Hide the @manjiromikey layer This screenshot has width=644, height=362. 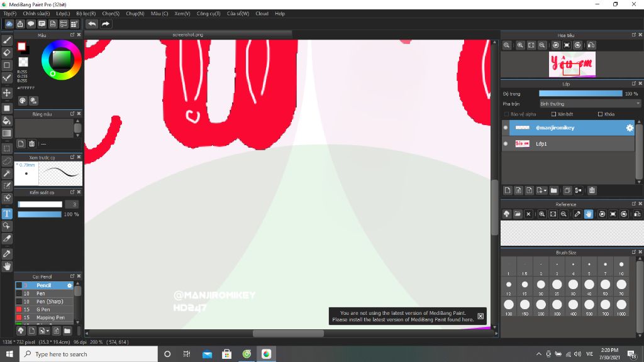[x=506, y=128]
